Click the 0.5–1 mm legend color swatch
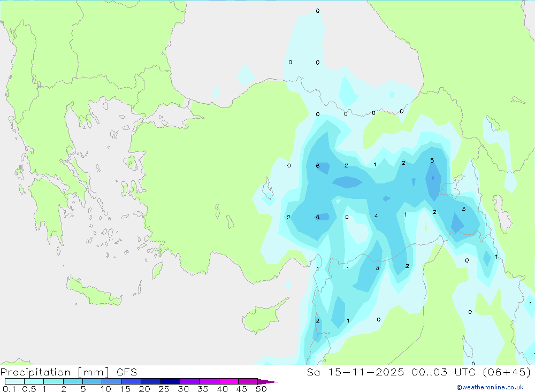Viewport: 535px width, 392px height. [x=34, y=381]
